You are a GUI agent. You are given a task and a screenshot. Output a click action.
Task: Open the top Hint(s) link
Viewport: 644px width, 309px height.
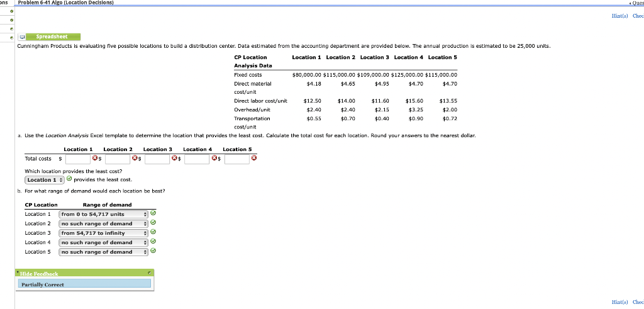pos(619,16)
